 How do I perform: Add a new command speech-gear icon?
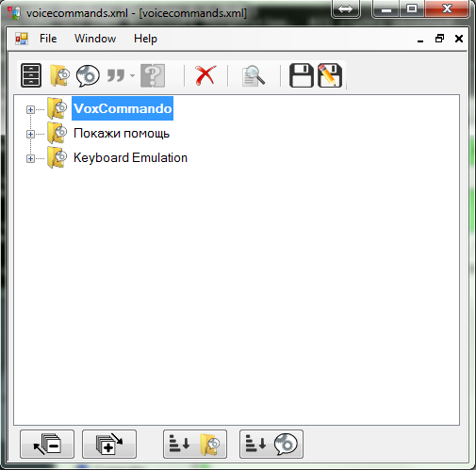point(88,75)
